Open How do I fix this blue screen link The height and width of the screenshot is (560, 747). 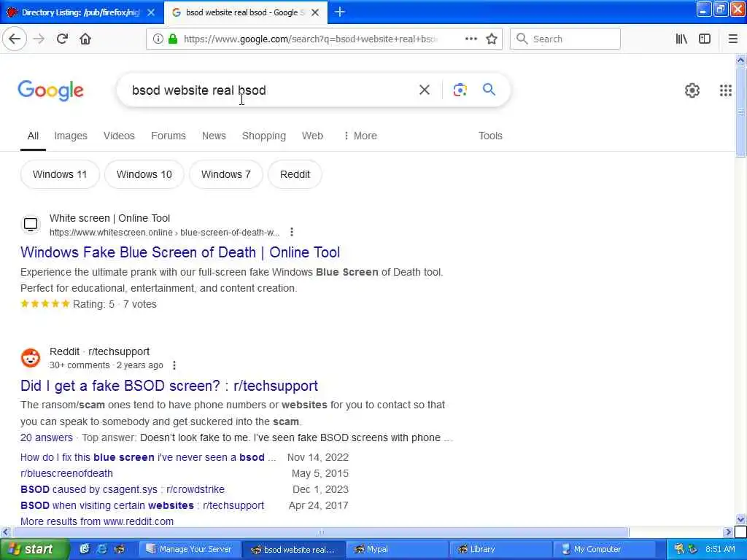pyautogui.click(x=148, y=457)
